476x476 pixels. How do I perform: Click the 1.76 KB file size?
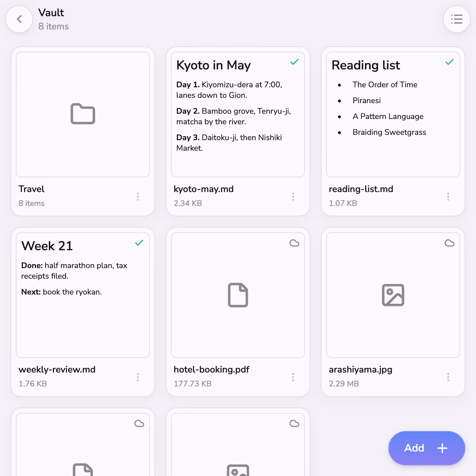[x=33, y=384]
